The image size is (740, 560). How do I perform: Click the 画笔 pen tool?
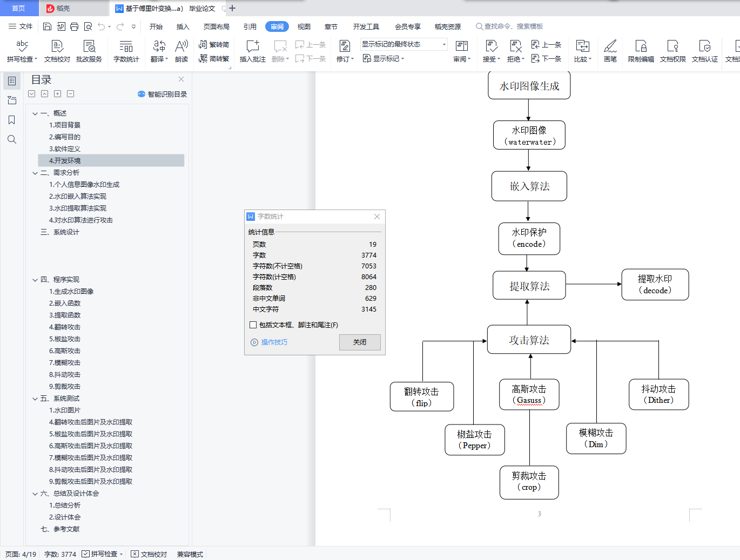[610, 51]
